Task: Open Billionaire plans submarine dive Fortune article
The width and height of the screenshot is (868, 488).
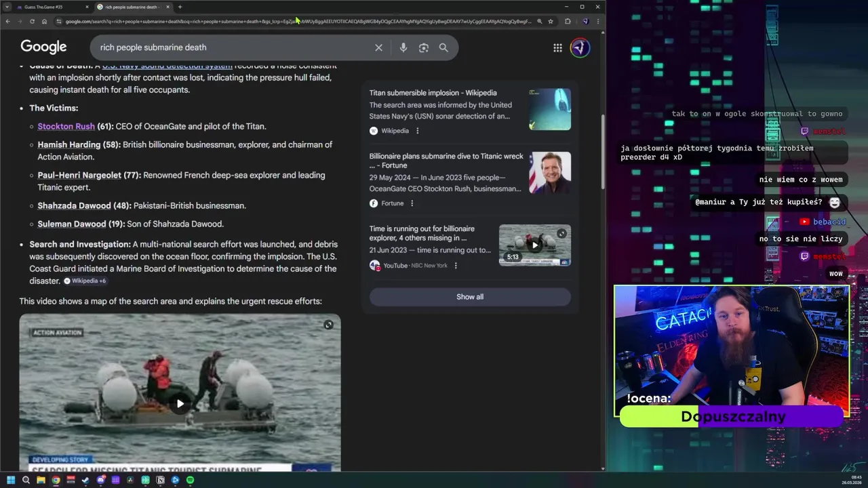Action: point(446,161)
